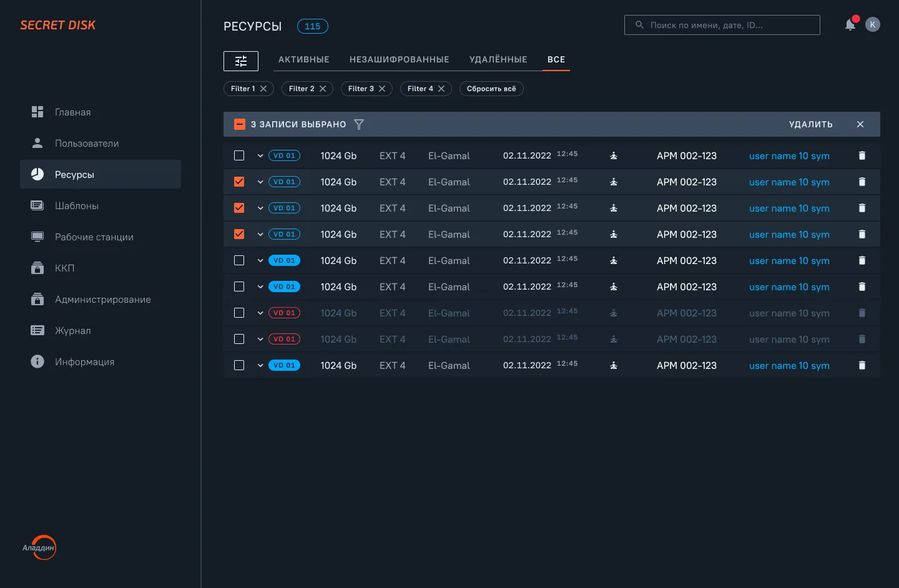
Task: Click the Аладдин logo at the sidebar bottom
Action: pyautogui.click(x=39, y=548)
